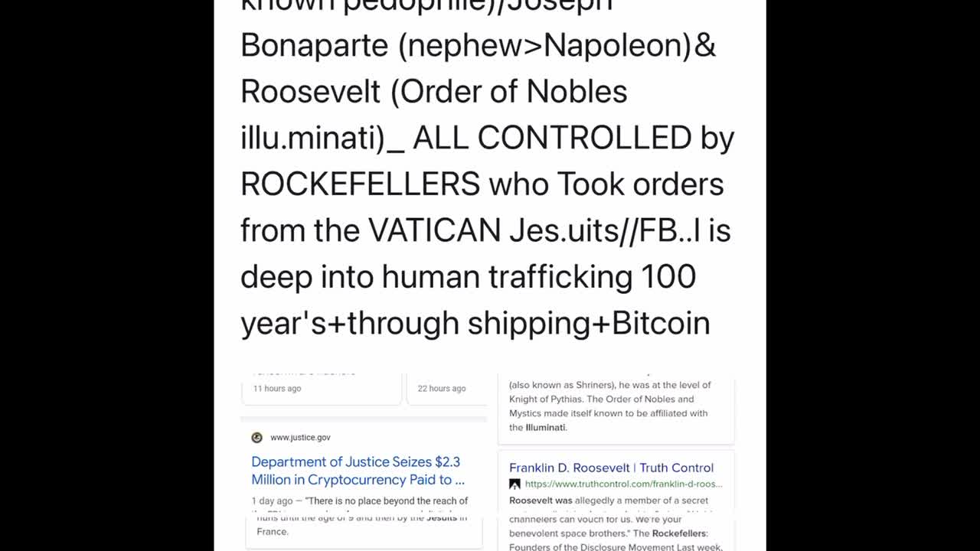Click the justice.gov site favicon

pyautogui.click(x=257, y=438)
